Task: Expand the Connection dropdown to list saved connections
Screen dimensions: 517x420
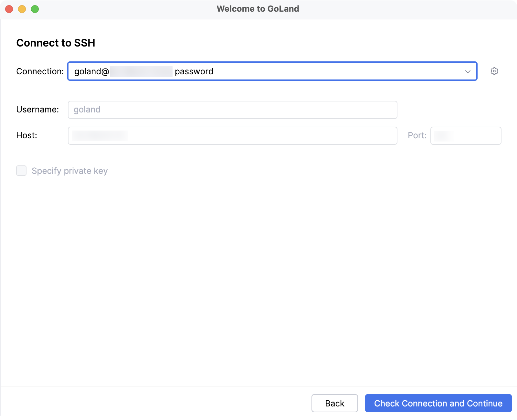Action: (468, 71)
